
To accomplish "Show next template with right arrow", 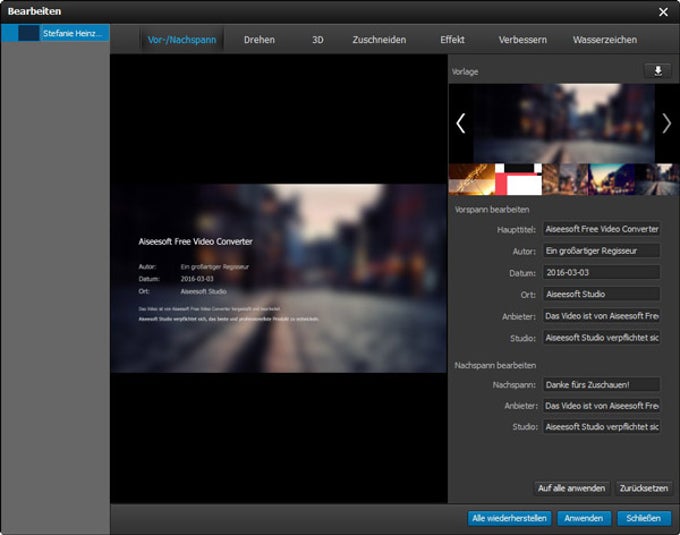I will (667, 124).
